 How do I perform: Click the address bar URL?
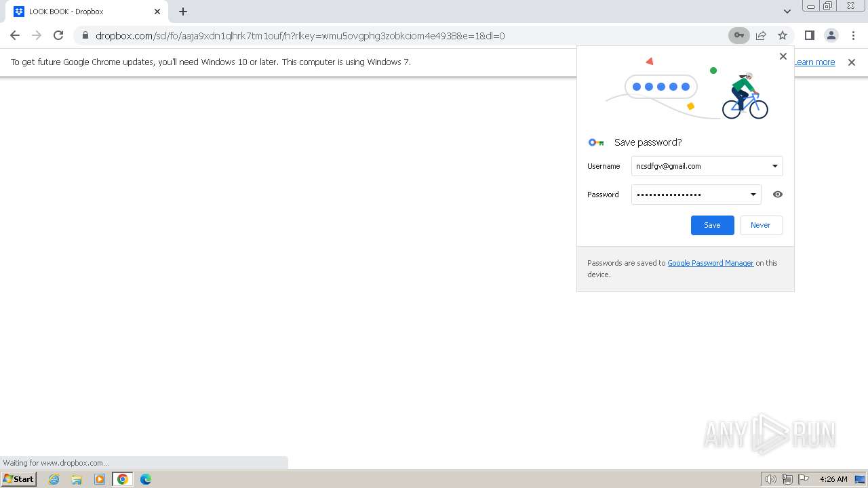coord(300,35)
